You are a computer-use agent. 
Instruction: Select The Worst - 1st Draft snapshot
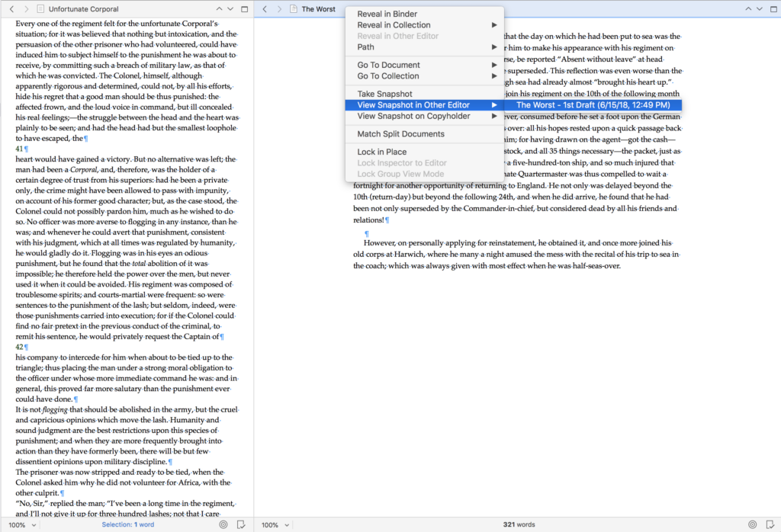pyautogui.click(x=593, y=105)
